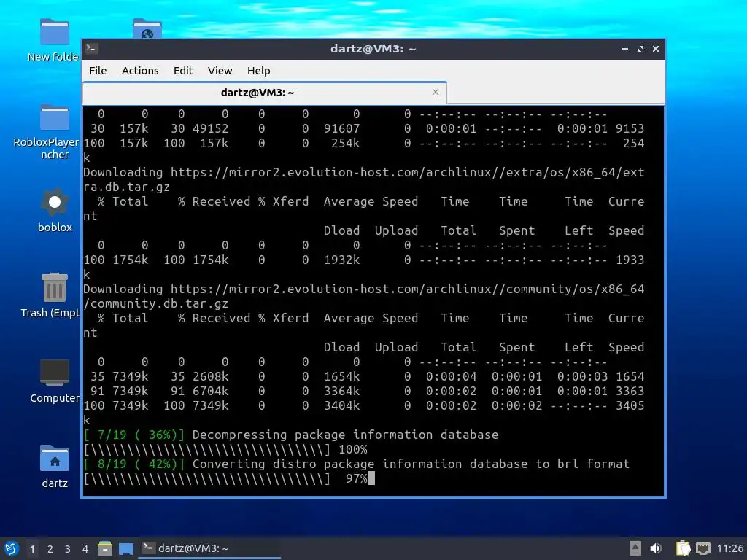Screen dimensions: 747x560
Task: Click the terminal icon in the title bar
Action: 92,49
